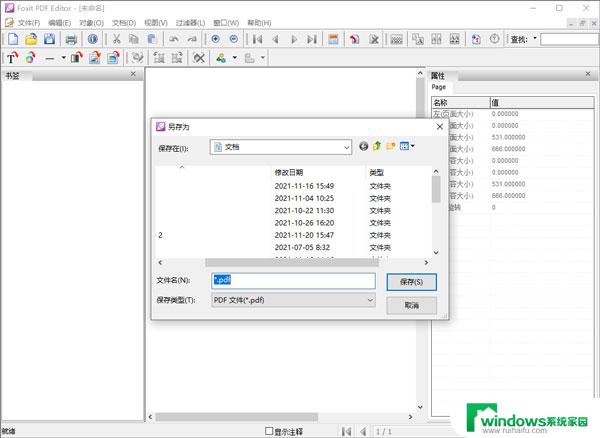The width and height of the screenshot is (600, 438).
Task: Toggle the 显示注释 checkbox
Action: pos(269,431)
